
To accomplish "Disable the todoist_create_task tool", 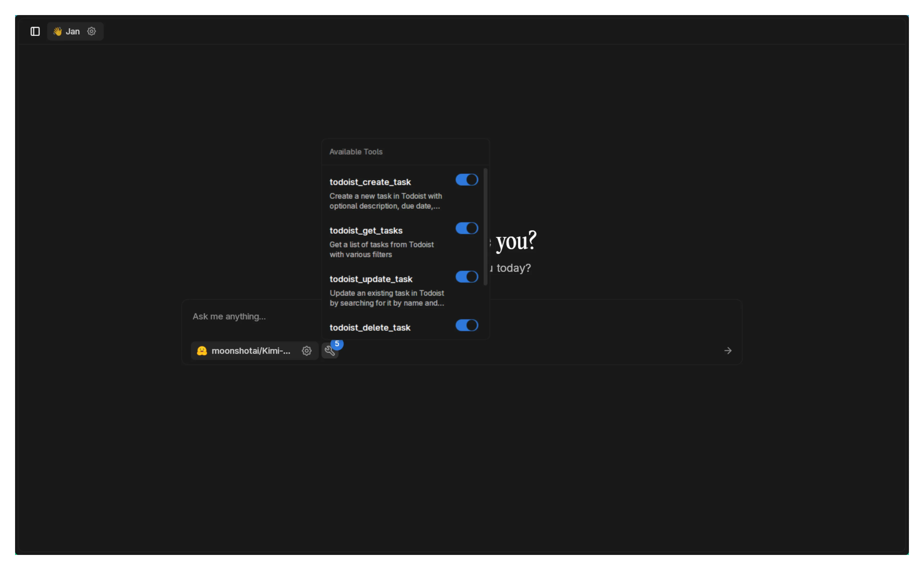I will pyautogui.click(x=466, y=180).
